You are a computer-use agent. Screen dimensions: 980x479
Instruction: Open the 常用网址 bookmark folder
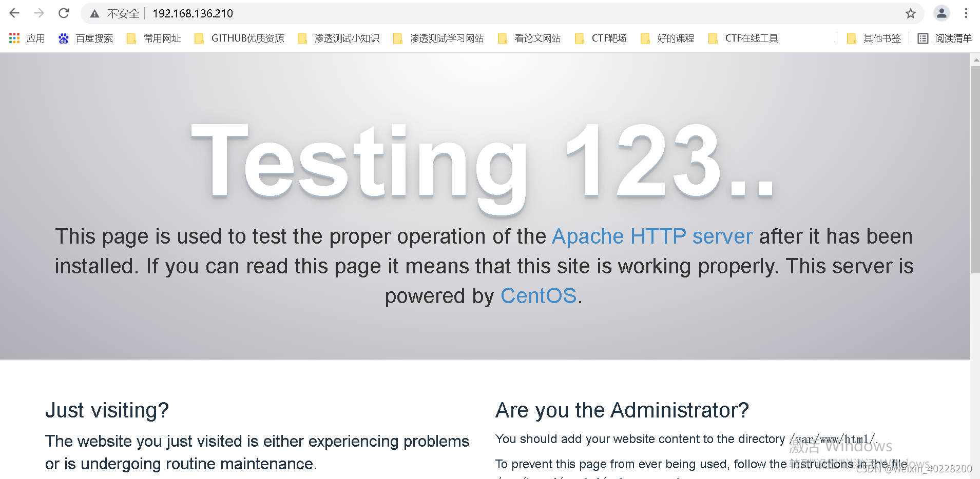point(154,38)
